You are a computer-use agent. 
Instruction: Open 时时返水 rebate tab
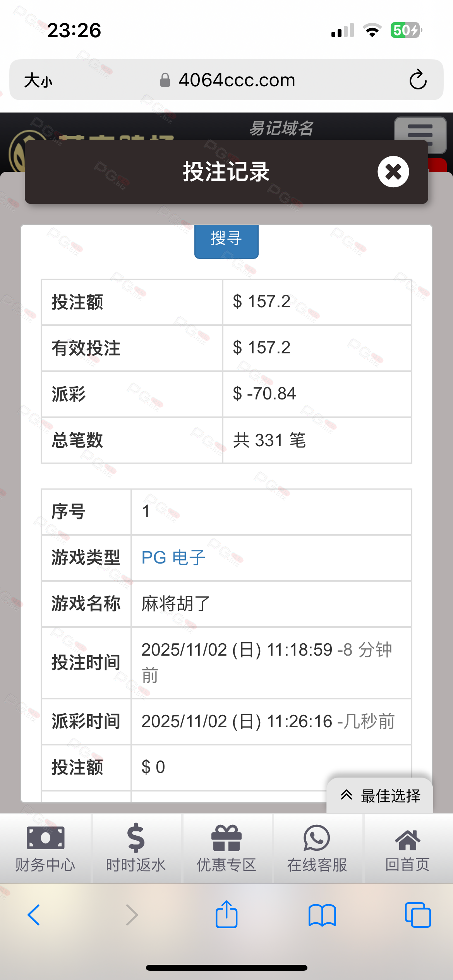pyautogui.click(x=136, y=848)
